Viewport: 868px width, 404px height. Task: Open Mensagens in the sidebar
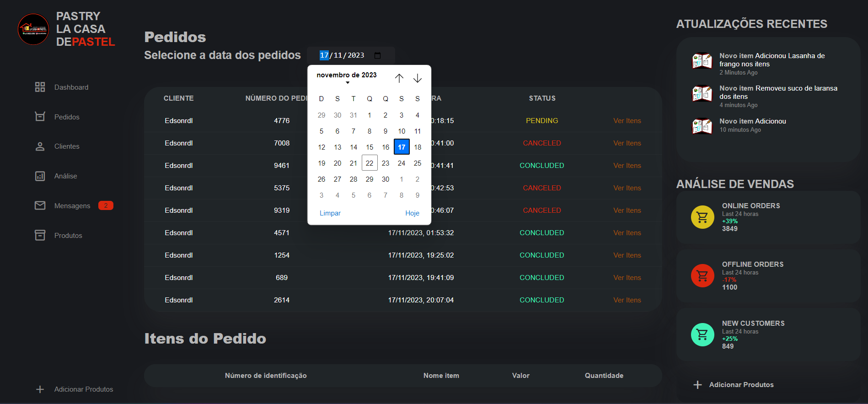coord(72,206)
